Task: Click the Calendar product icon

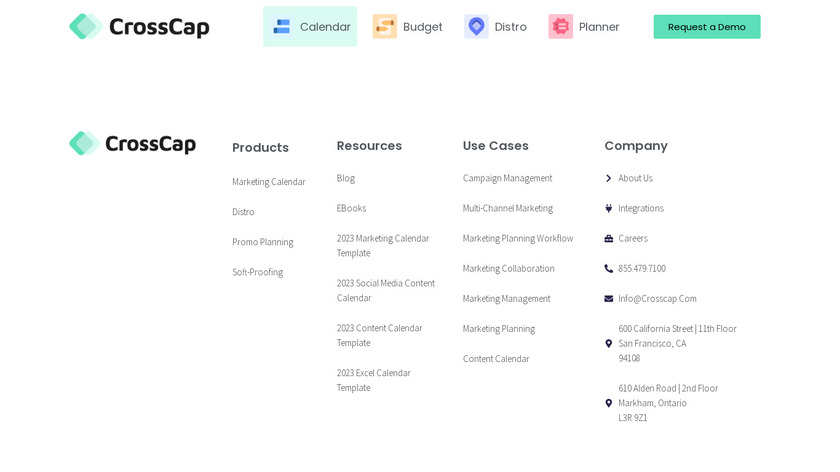Action: click(282, 27)
